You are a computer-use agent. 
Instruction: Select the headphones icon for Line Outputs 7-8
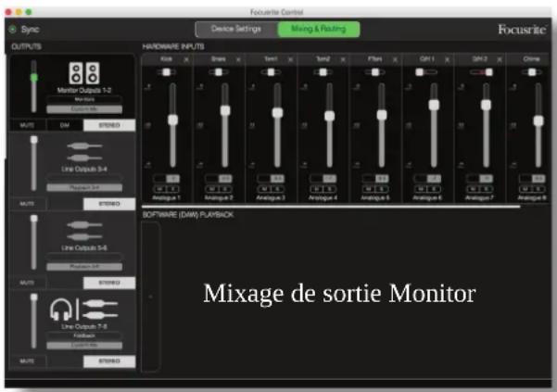(x=61, y=310)
